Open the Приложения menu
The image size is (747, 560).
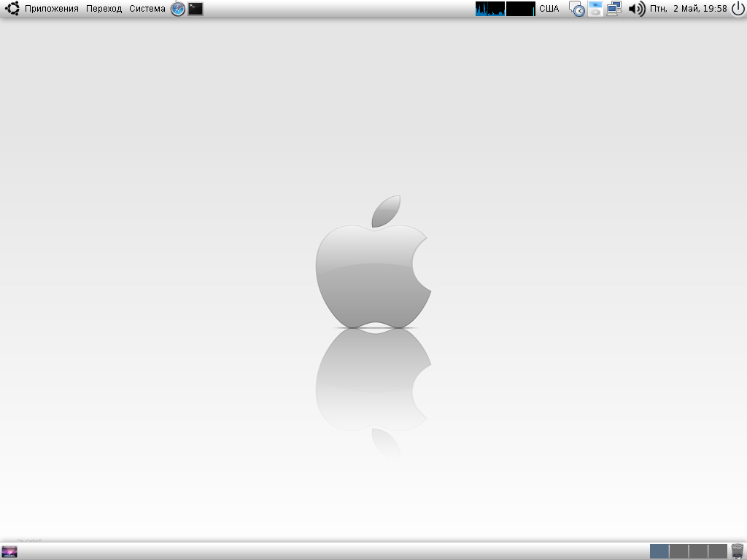tap(51, 9)
